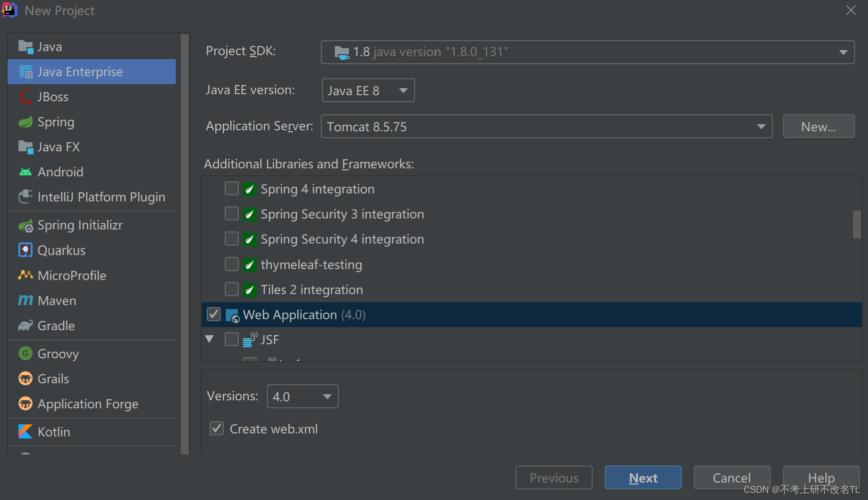Select Spring project type label

coord(56,122)
